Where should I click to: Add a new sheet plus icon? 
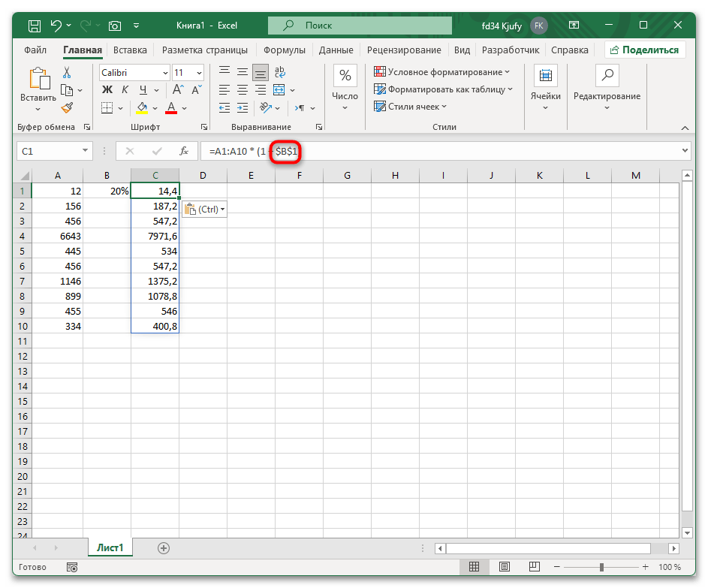tap(164, 547)
